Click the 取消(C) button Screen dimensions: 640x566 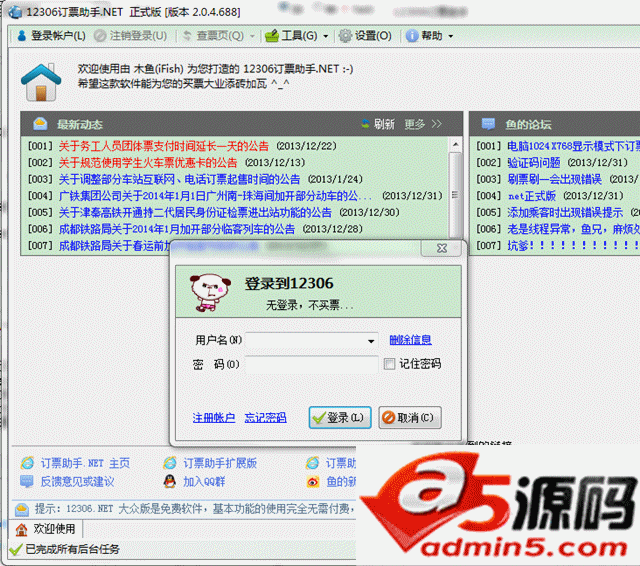click(410, 417)
